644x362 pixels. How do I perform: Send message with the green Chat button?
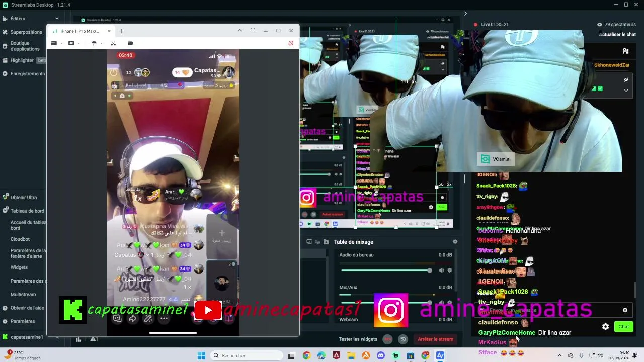pos(624,327)
